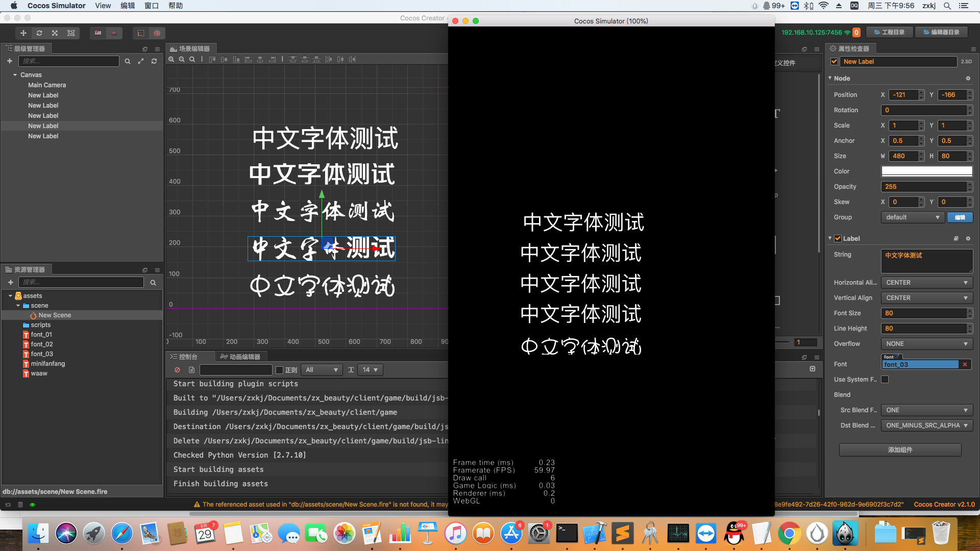
Task: Collapse the Canvas tree node
Action: (15, 75)
